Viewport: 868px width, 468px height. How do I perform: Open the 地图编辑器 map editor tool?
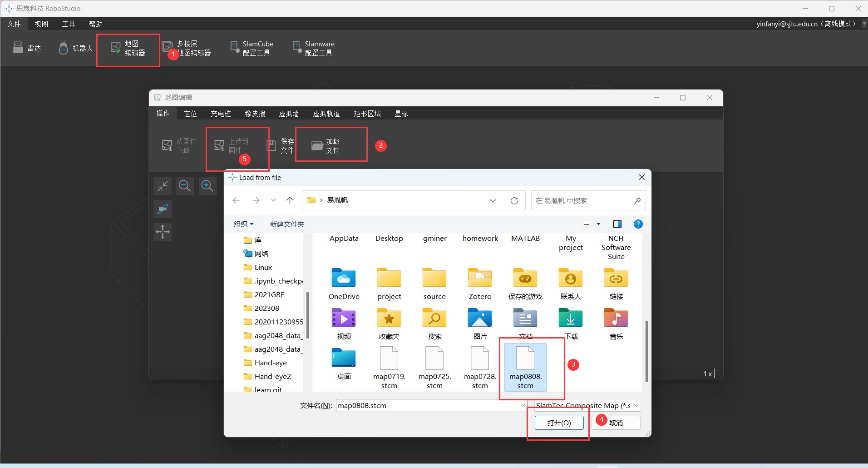tap(128, 49)
